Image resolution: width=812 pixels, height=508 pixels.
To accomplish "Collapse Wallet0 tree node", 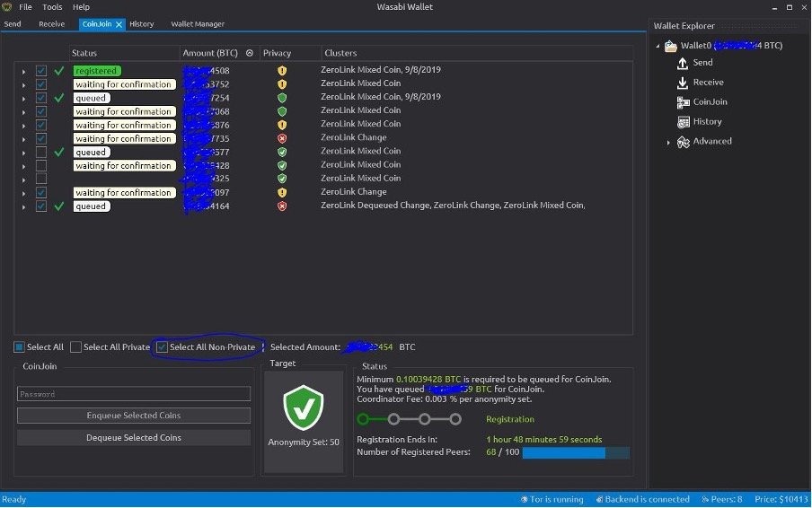I will click(x=658, y=46).
